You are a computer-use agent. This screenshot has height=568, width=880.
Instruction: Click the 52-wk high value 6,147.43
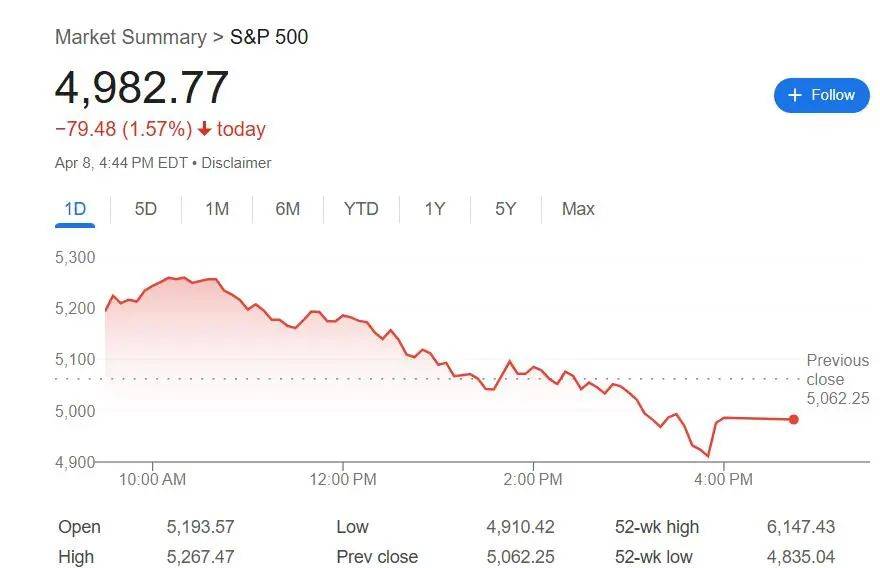tap(796, 527)
